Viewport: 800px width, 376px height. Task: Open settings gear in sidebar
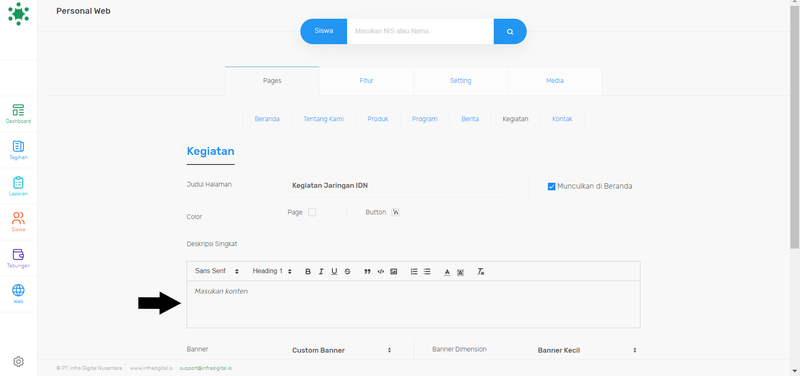(18, 362)
